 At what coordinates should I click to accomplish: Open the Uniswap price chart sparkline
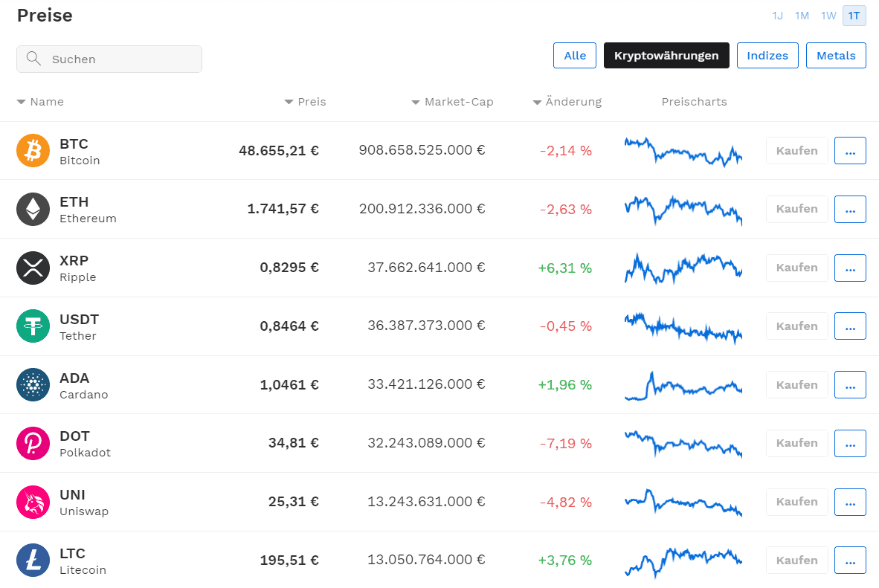pyautogui.click(x=683, y=503)
